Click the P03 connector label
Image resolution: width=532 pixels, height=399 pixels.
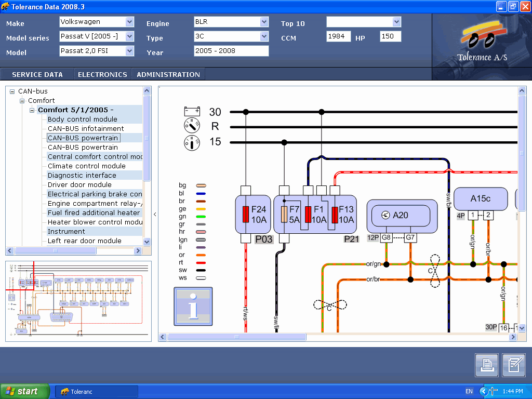(x=264, y=239)
